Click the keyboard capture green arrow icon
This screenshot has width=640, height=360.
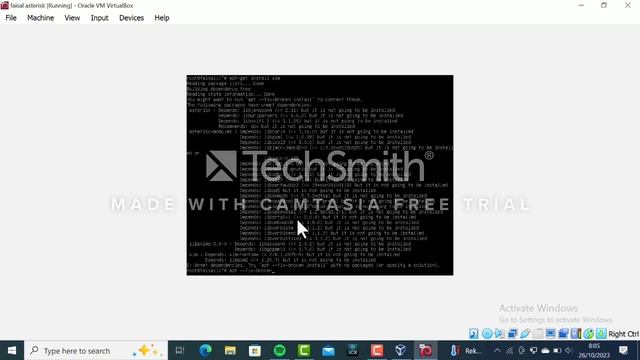point(601,333)
